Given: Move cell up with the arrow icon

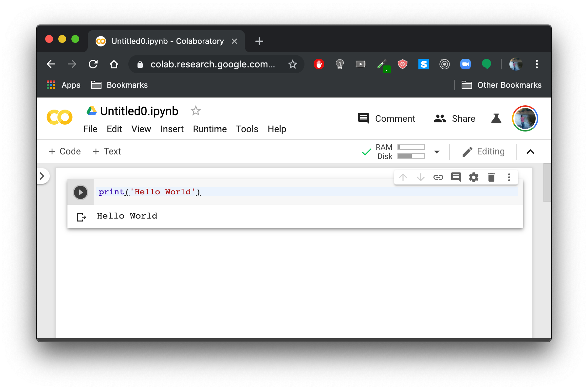Looking at the screenshot, I should tap(403, 177).
